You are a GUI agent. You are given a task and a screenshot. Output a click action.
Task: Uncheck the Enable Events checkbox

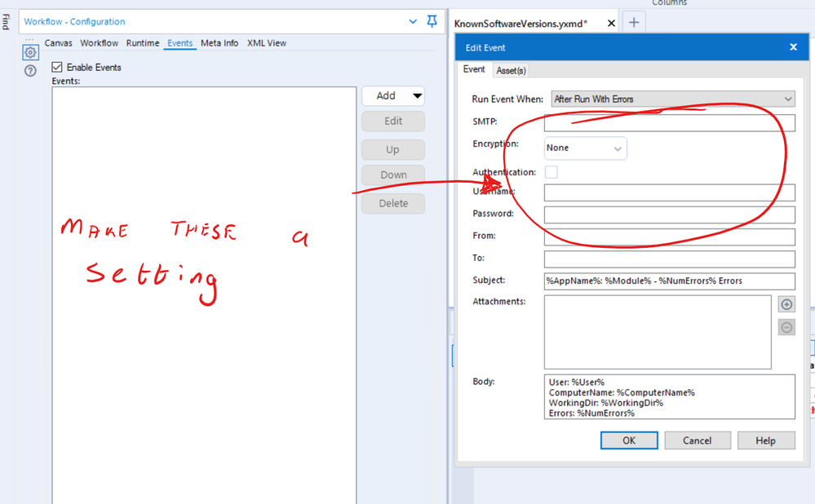pos(56,67)
